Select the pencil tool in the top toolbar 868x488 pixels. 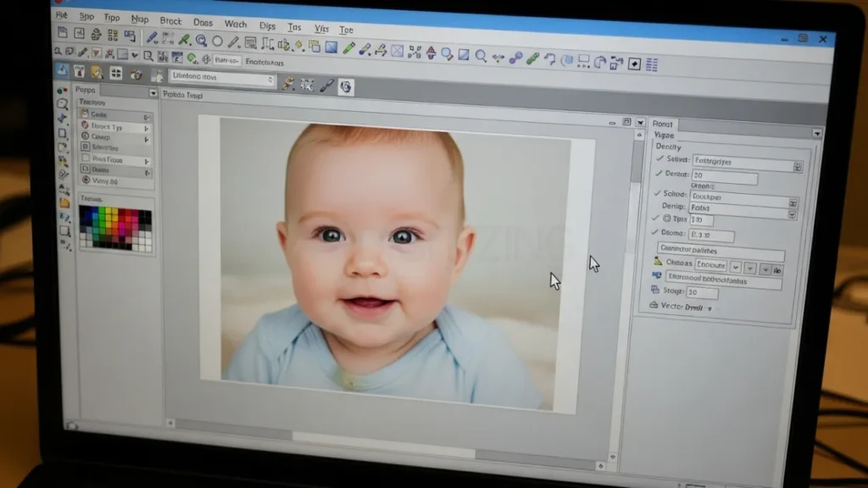[152, 37]
